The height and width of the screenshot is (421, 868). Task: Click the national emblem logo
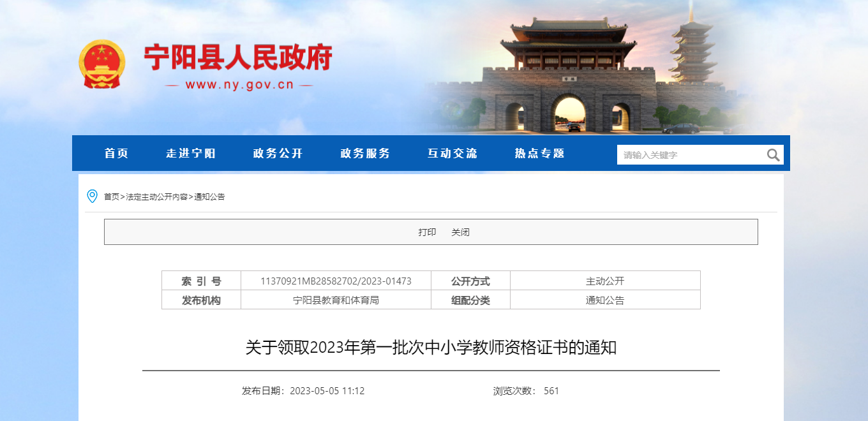coord(103,64)
